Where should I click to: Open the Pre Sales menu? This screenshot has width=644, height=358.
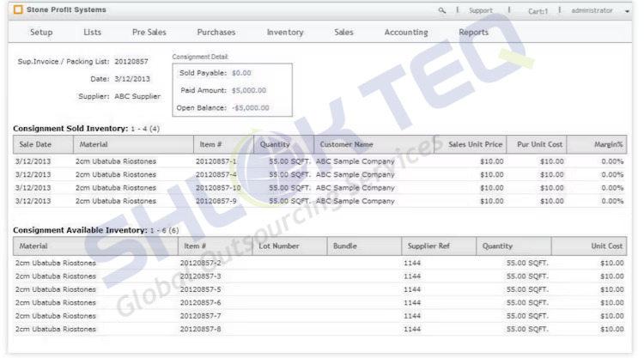click(x=149, y=32)
